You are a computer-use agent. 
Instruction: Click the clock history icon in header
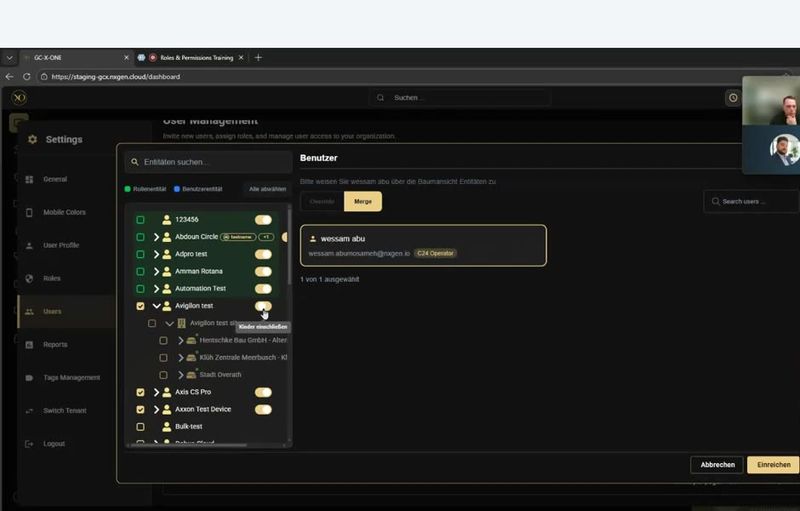[733, 98]
